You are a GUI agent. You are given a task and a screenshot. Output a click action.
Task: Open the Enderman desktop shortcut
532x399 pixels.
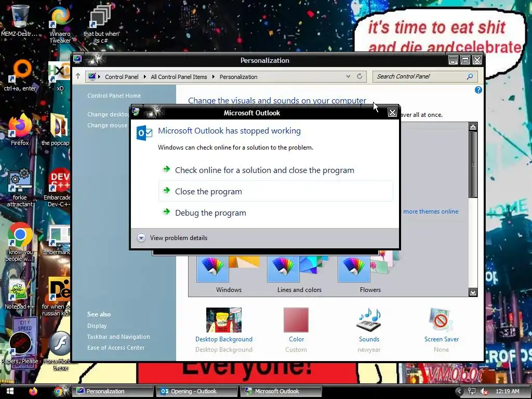pyautogui.click(x=58, y=240)
